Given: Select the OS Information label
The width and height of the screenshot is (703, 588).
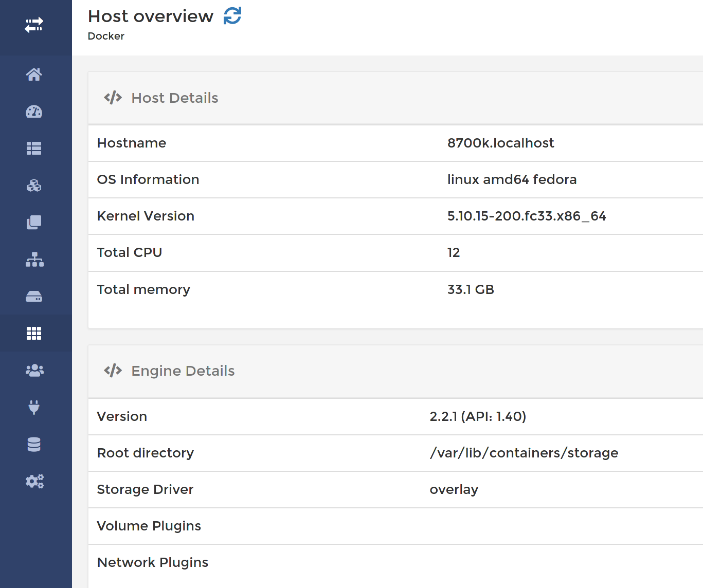Looking at the screenshot, I should pyautogui.click(x=148, y=179).
